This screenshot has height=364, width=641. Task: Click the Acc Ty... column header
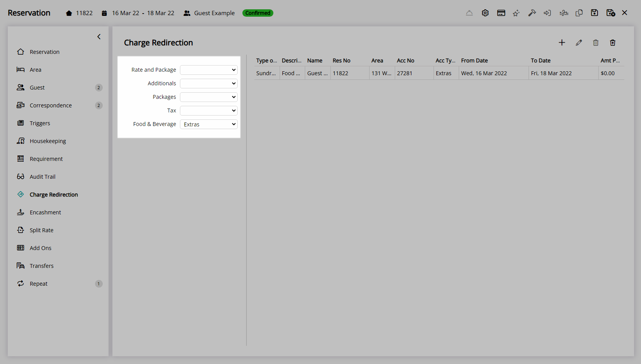click(446, 60)
